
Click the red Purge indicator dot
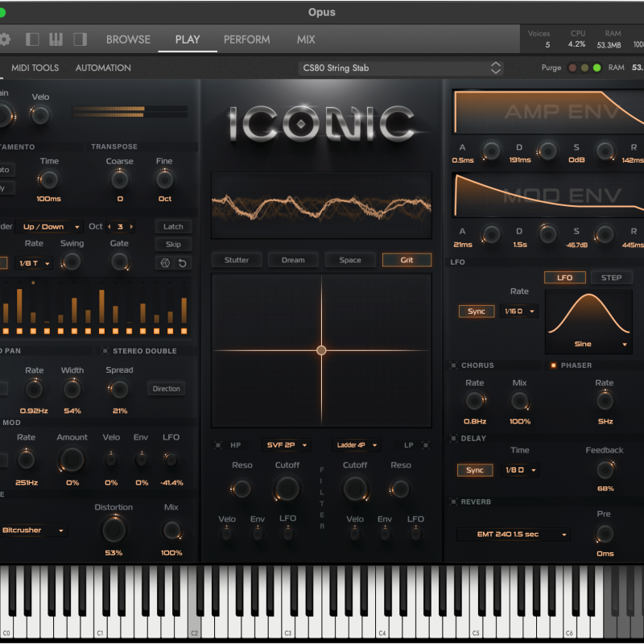572,68
